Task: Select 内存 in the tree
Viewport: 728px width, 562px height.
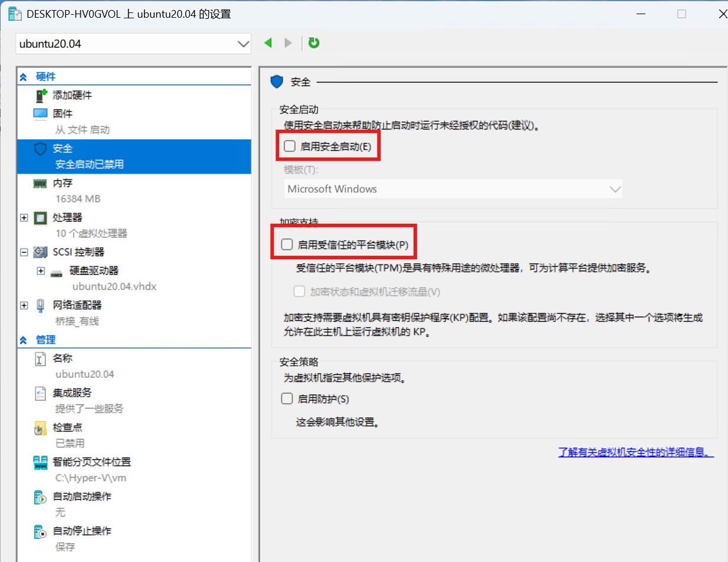Action: [63, 184]
